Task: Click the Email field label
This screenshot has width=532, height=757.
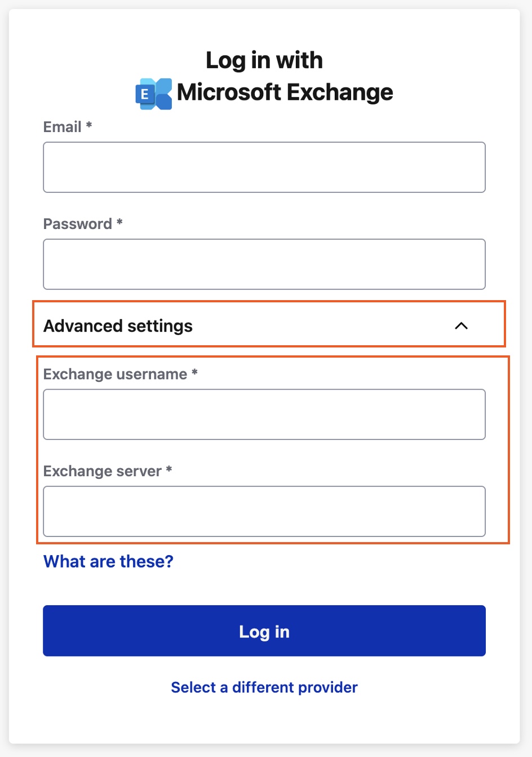Action: pos(63,127)
